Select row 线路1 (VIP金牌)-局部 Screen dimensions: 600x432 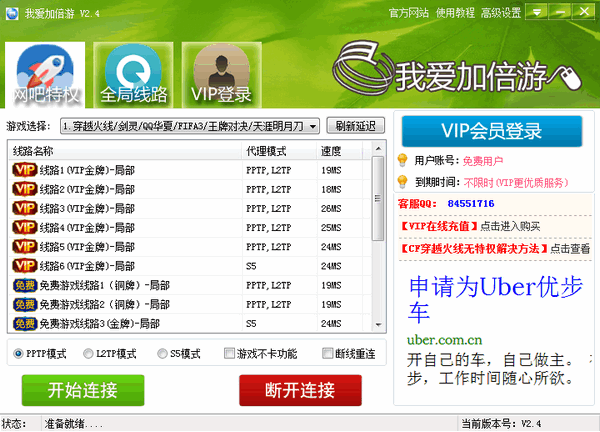[x=190, y=170]
